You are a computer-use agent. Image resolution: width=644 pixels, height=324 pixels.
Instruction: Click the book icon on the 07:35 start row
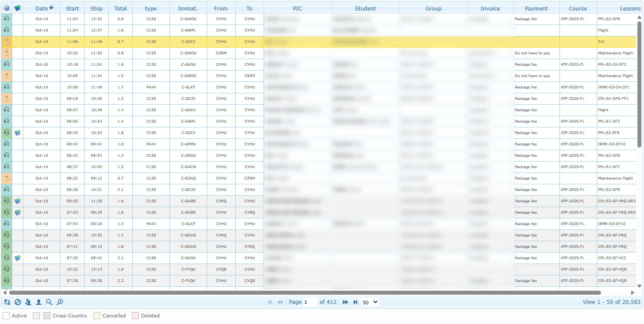tap(18, 258)
